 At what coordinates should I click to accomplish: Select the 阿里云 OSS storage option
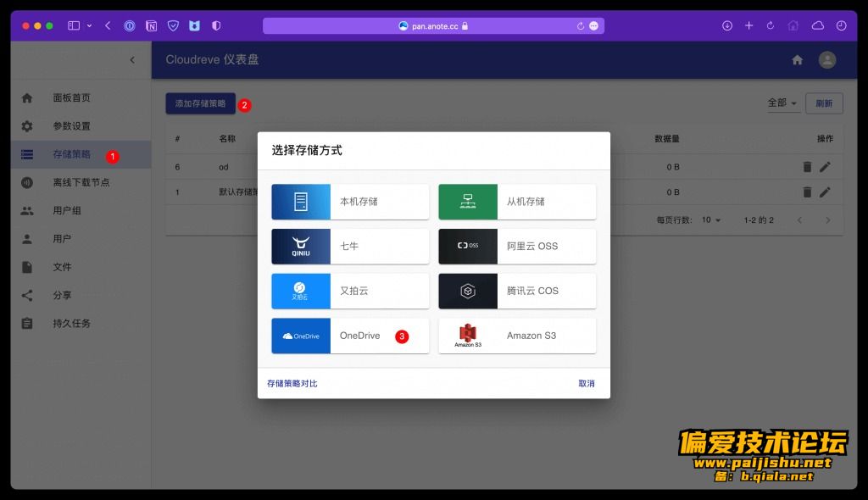click(x=517, y=247)
